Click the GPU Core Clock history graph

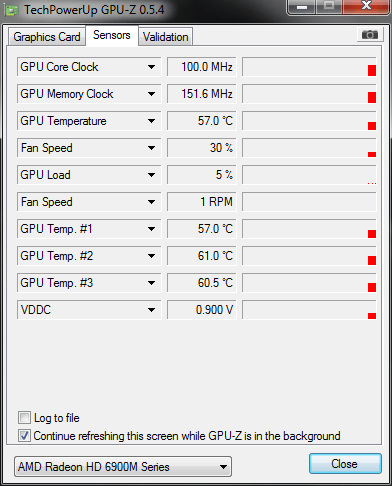pyautogui.click(x=309, y=67)
